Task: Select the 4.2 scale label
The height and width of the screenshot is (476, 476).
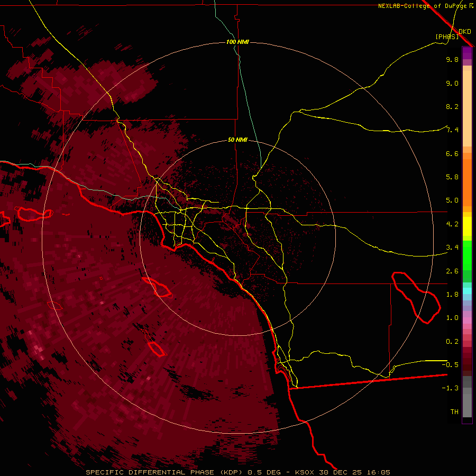Action: click(452, 224)
